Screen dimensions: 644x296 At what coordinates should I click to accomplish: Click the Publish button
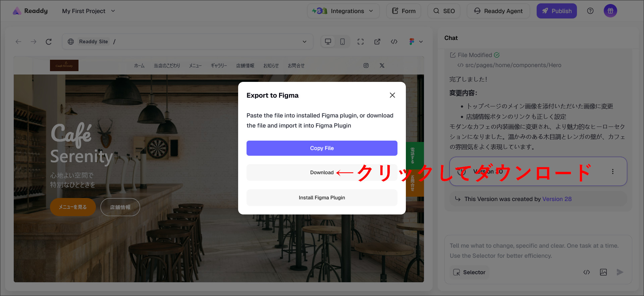[x=556, y=11]
